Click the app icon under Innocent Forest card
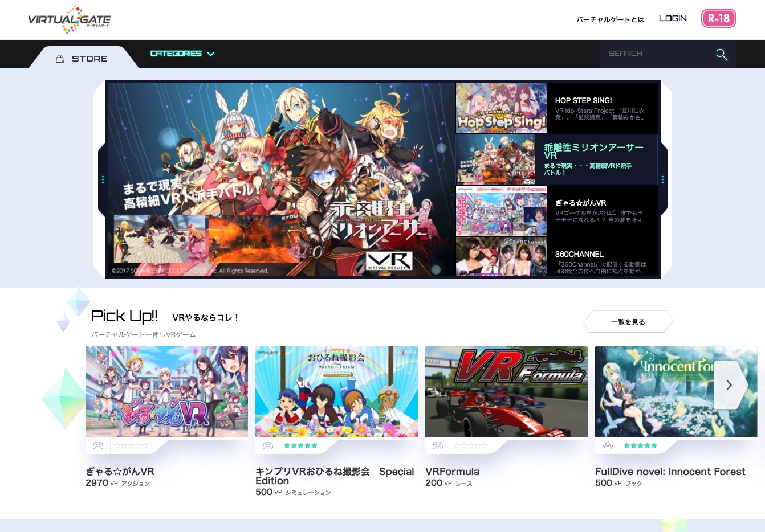The width and height of the screenshot is (765, 532). click(608, 445)
